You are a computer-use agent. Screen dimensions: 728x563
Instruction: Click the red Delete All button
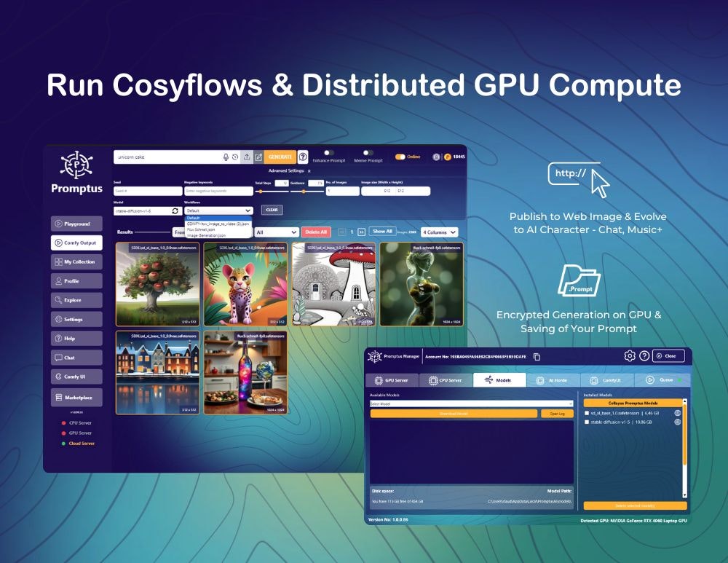pos(316,232)
